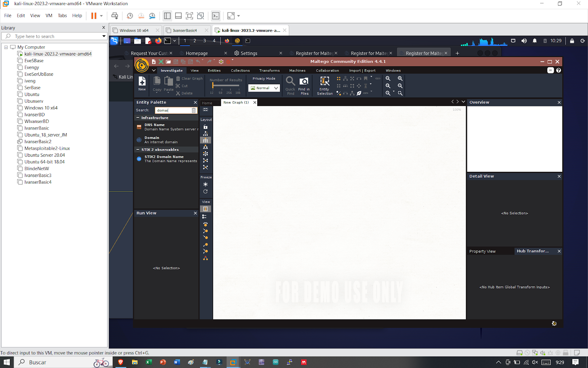The width and height of the screenshot is (588, 368).
Task: Click the Cut button
Action: (182, 86)
